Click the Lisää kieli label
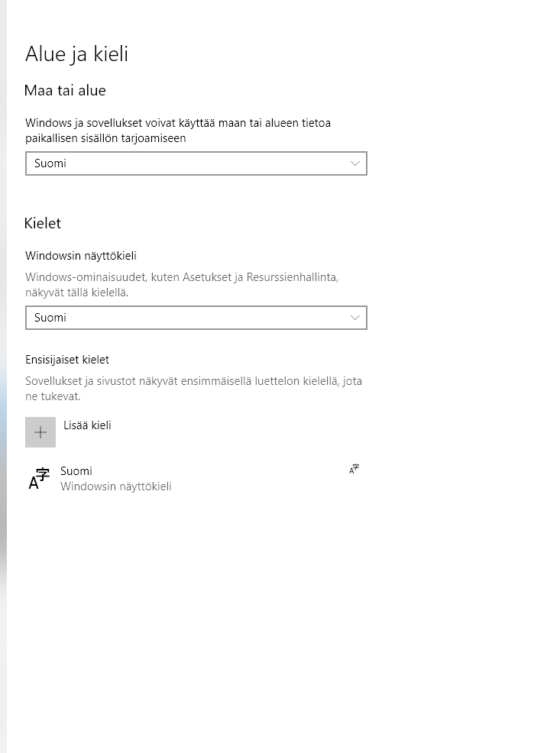The height and width of the screenshot is (753, 560). [87, 425]
